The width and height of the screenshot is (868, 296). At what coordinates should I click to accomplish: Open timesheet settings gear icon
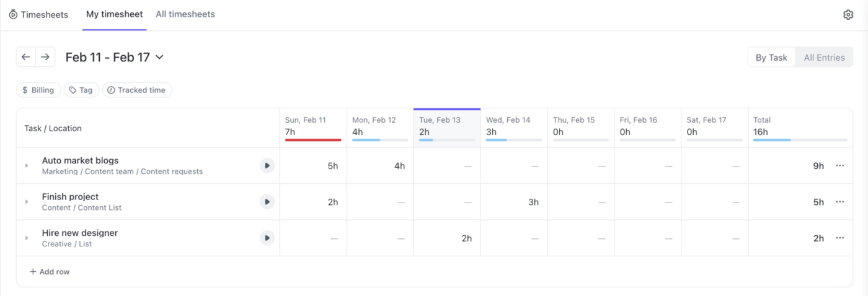(848, 14)
